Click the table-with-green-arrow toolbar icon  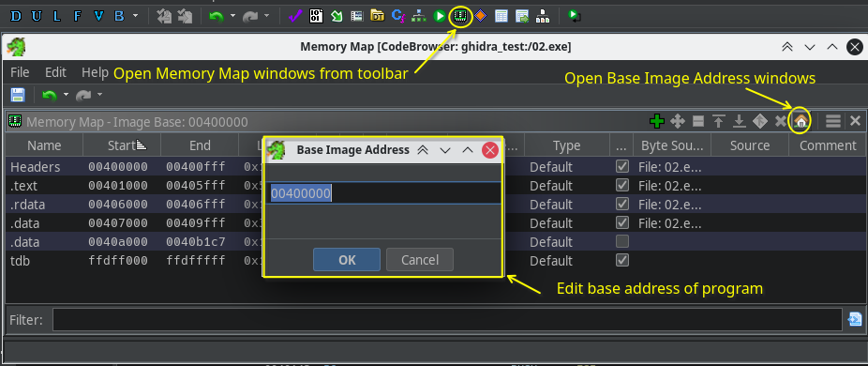522,16
